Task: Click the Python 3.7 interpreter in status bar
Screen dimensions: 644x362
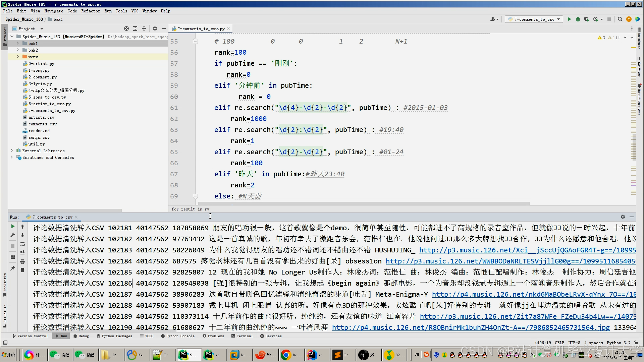Action: (x=618, y=343)
